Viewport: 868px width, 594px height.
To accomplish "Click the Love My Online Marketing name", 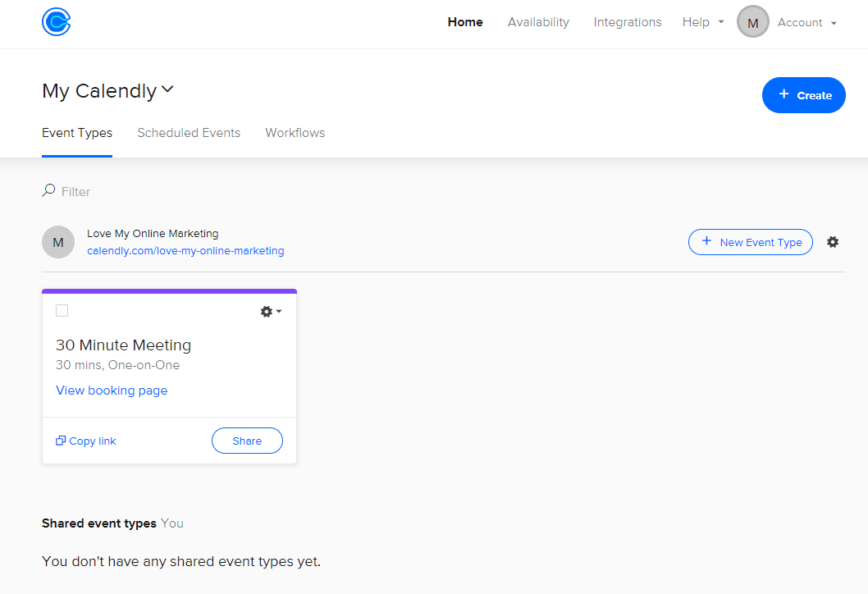I will 153,234.
